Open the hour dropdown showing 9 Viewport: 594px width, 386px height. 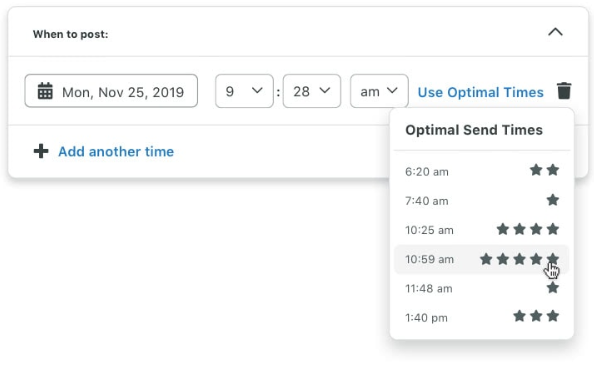(244, 91)
